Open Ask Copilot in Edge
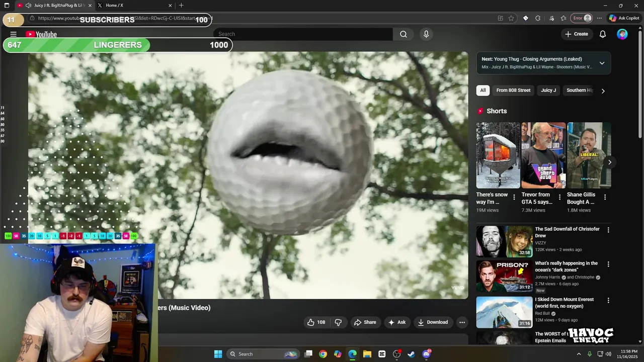Image resolution: width=644 pixels, height=362 pixels. click(624, 18)
